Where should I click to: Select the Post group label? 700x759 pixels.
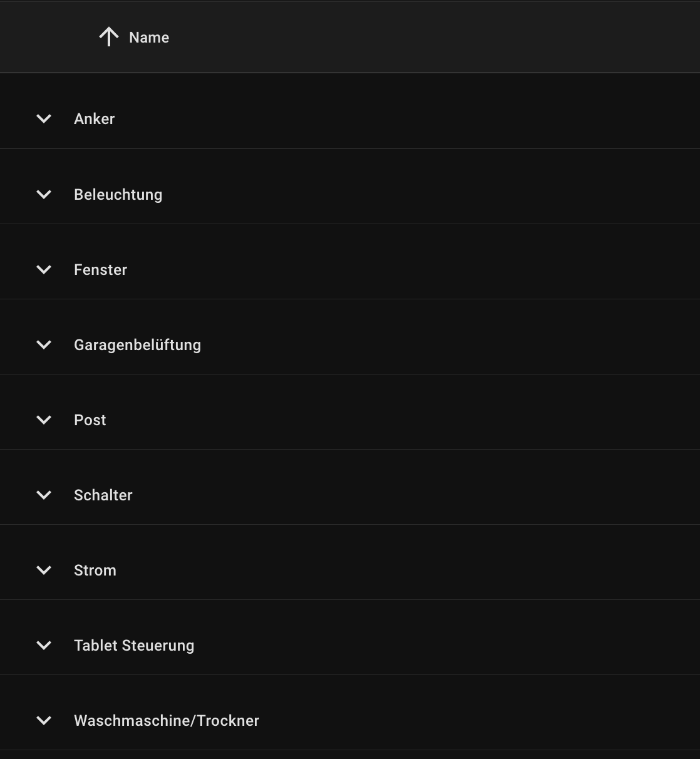[x=90, y=420]
